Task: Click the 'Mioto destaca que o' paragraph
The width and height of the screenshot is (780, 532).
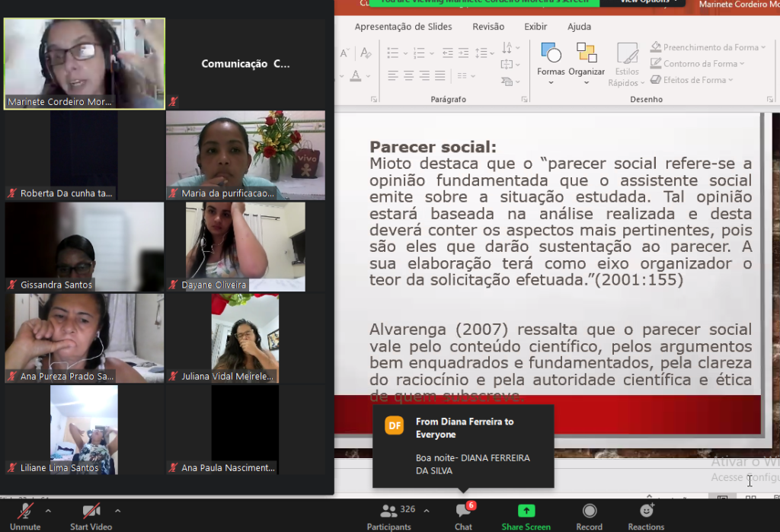Action: coord(560,221)
